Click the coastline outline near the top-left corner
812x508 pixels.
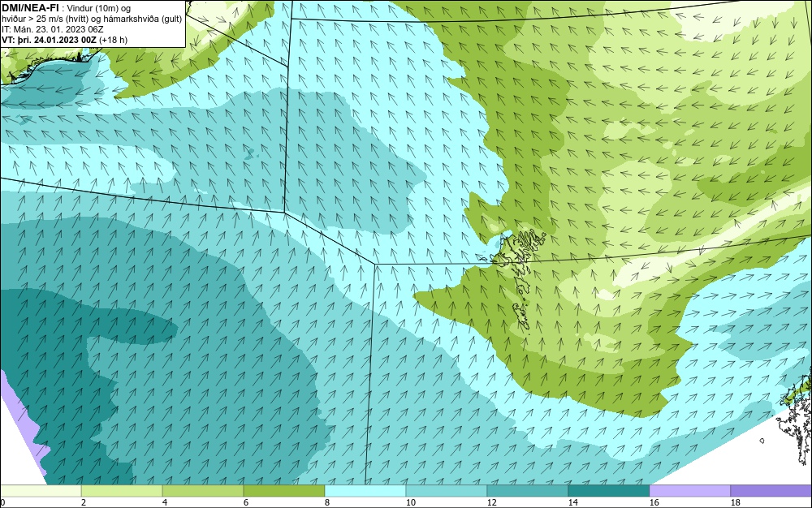pos(52,65)
